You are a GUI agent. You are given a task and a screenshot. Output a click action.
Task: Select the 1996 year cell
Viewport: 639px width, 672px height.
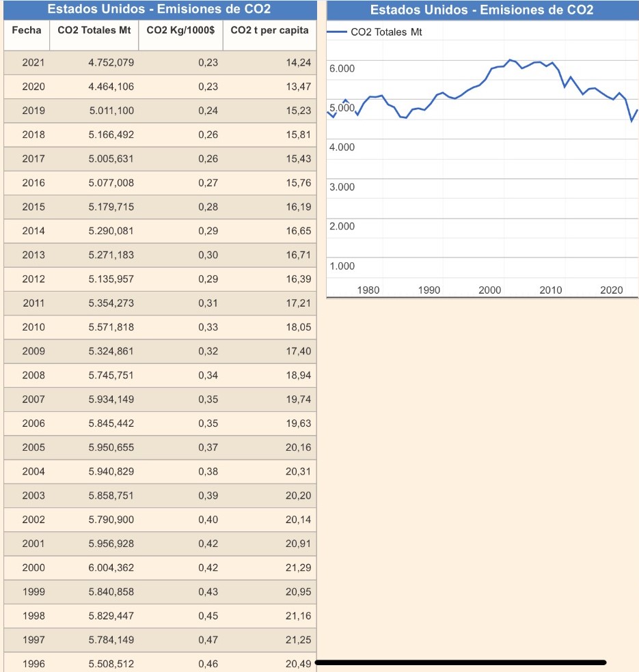(x=33, y=664)
